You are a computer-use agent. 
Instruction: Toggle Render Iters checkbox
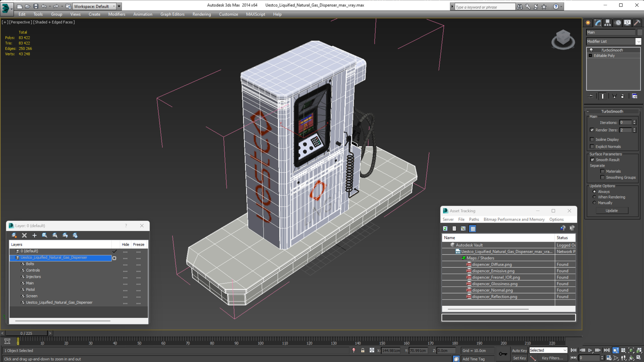click(x=592, y=130)
